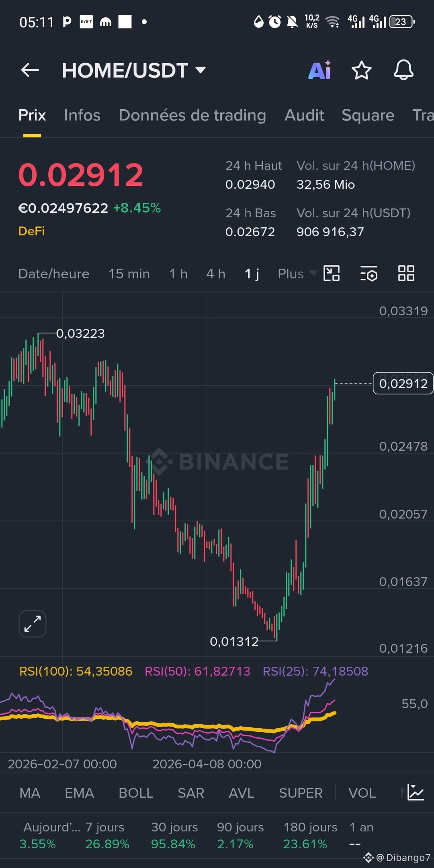434x868 pixels.
Task: Tap the Bybit notification icon
Action: (86, 22)
